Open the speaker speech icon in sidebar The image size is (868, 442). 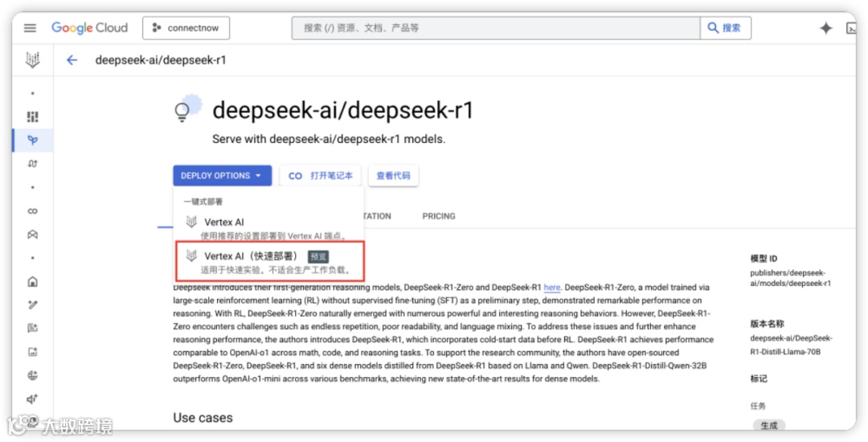click(33, 399)
